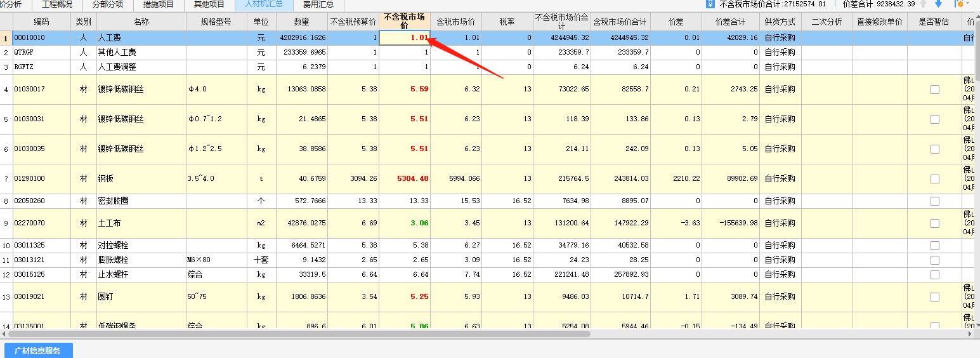Select the 土工布 name cell
Image resolution: width=980 pixels, height=358 pixels.
click(141, 223)
